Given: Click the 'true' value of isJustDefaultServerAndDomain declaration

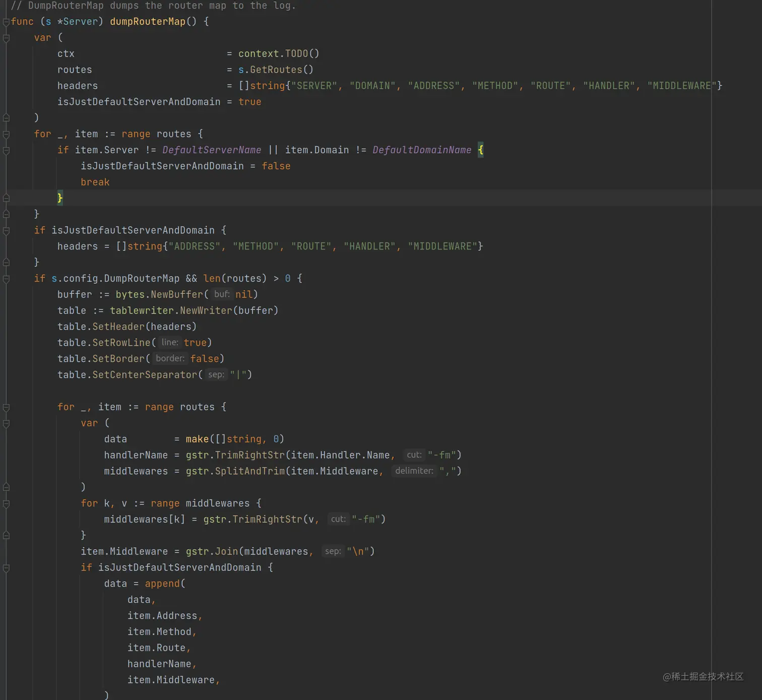Looking at the screenshot, I should [x=250, y=102].
